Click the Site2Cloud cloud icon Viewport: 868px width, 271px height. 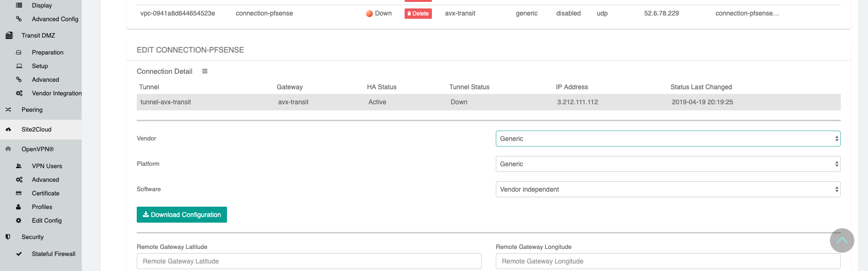click(x=8, y=130)
